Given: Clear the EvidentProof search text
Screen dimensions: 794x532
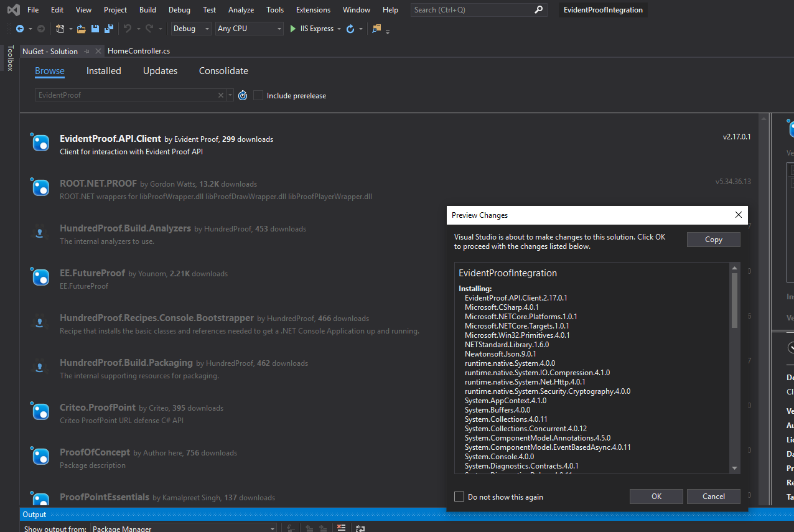Looking at the screenshot, I should tap(220, 95).
